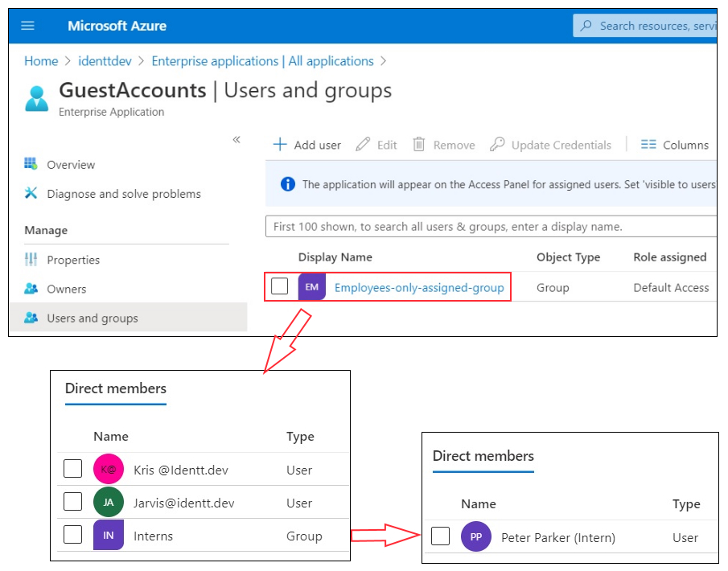Open Enterprise applications | All applications breadcrumb
728x571 pixels.
tap(263, 61)
